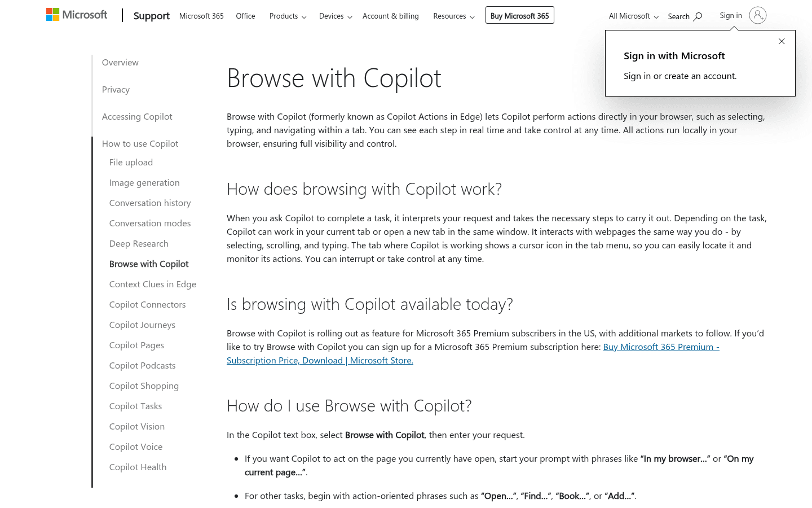Open Copilot Journeys sidebar link
812x508 pixels.
pos(142,325)
